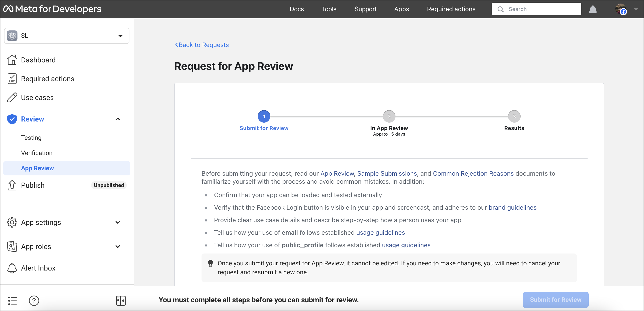Open Verification under Review
Image resolution: width=644 pixels, height=311 pixels.
tap(37, 153)
